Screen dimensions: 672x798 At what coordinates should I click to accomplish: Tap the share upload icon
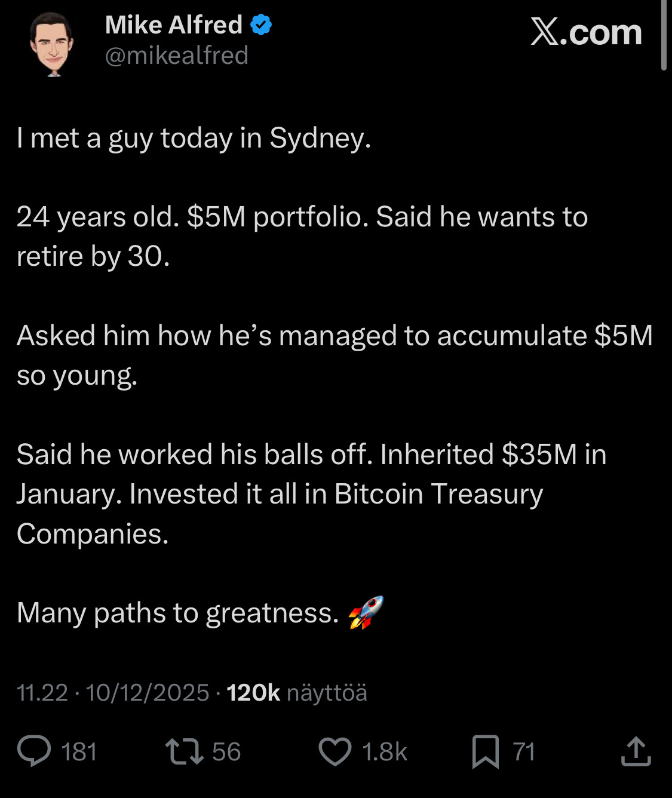(636, 751)
